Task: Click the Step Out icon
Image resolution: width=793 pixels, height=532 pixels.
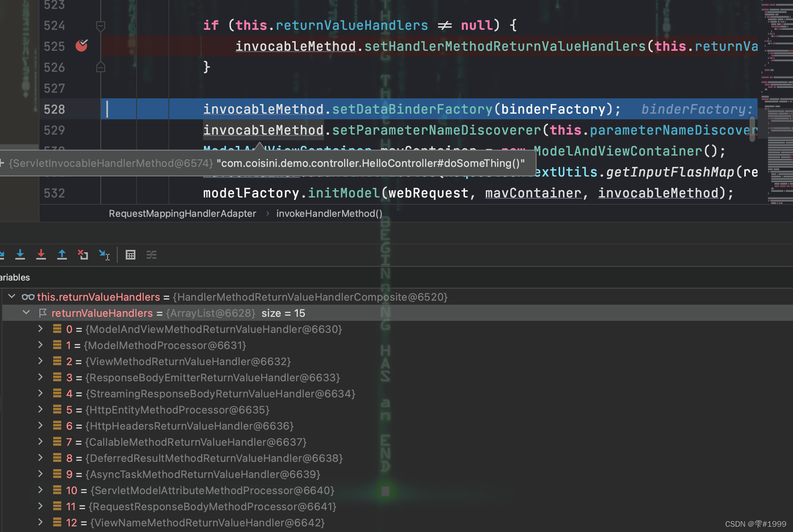Action: pyautogui.click(x=62, y=254)
